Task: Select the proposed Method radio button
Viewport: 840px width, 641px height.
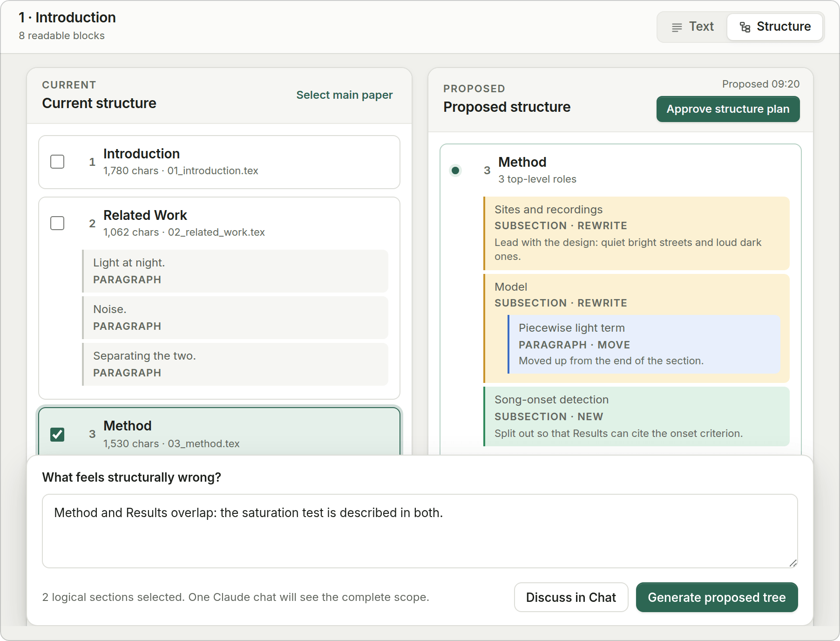Action: (455, 170)
